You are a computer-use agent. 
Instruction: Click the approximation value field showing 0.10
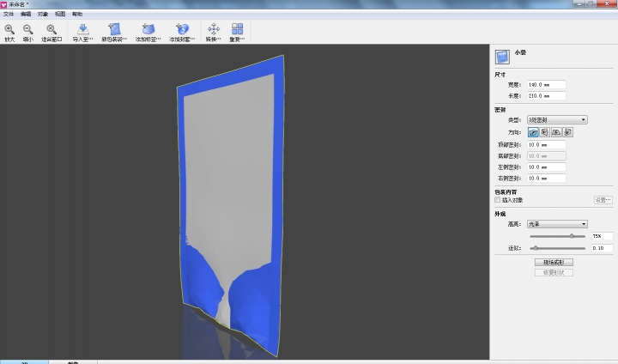click(602, 248)
